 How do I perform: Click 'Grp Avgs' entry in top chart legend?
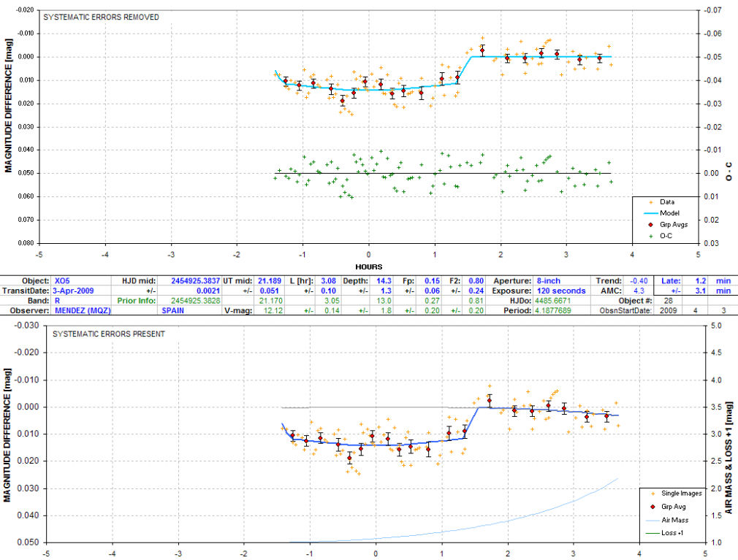(x=674, y=224)
